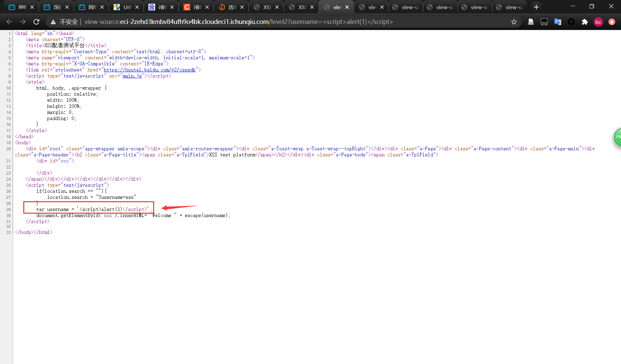
Task: Bookmark this page with the star icon
Action: click(514, 22)
